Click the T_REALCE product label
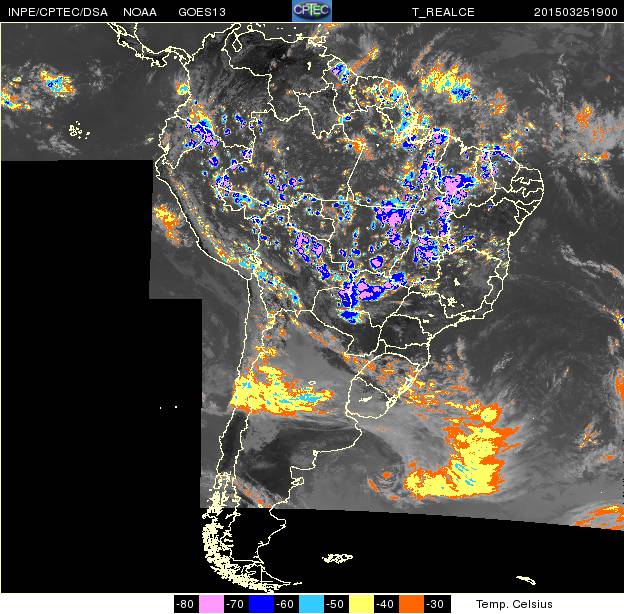This screenshot has width=624, height=614. 443,12
